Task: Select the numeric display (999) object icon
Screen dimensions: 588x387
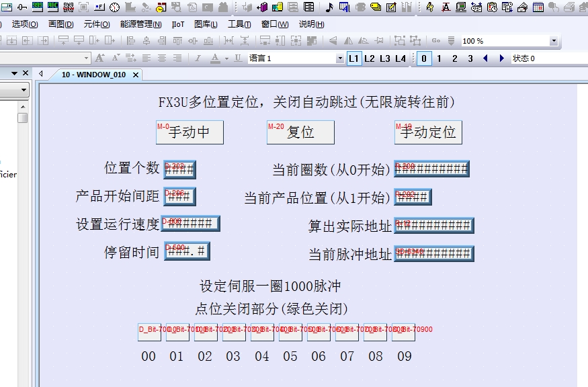Action: 38,7
